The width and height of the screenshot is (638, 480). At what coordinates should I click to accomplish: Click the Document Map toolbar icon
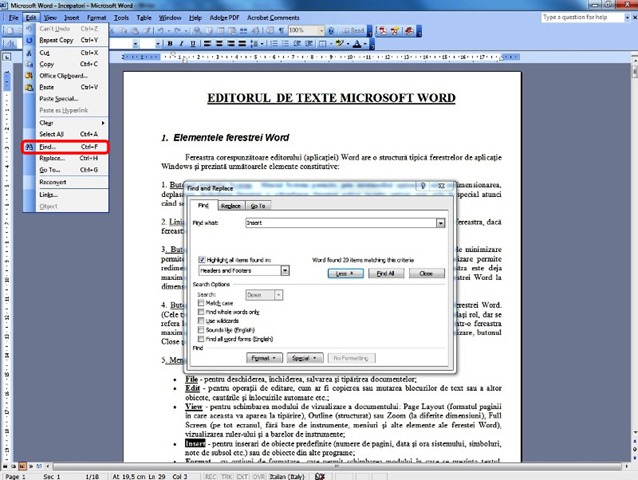(x=270, y=31)
